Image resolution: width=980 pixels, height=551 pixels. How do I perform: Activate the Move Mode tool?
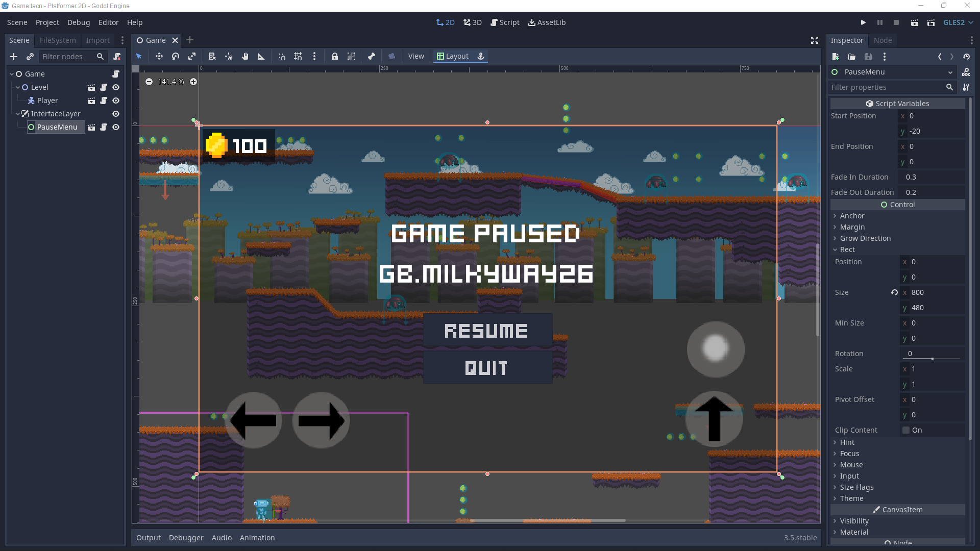click(159, 57)
